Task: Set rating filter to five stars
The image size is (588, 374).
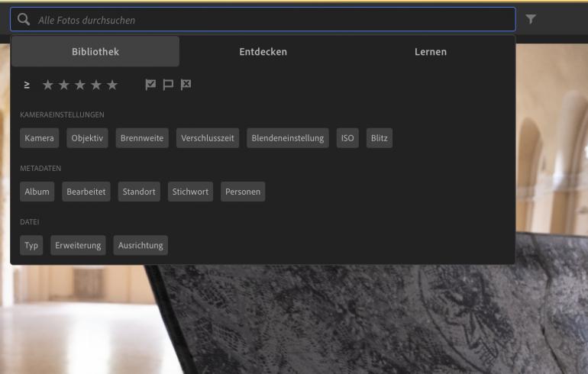Action: pos(112,85)
